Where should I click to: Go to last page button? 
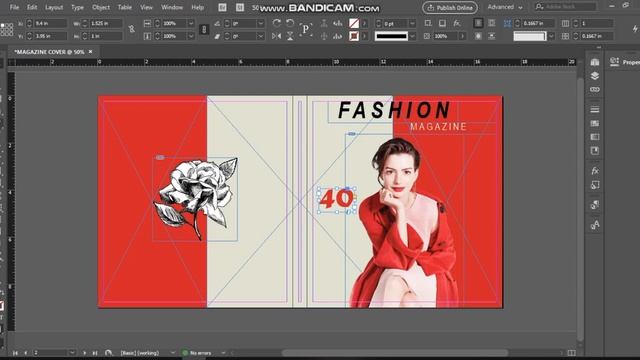click(x=95, y=353)
